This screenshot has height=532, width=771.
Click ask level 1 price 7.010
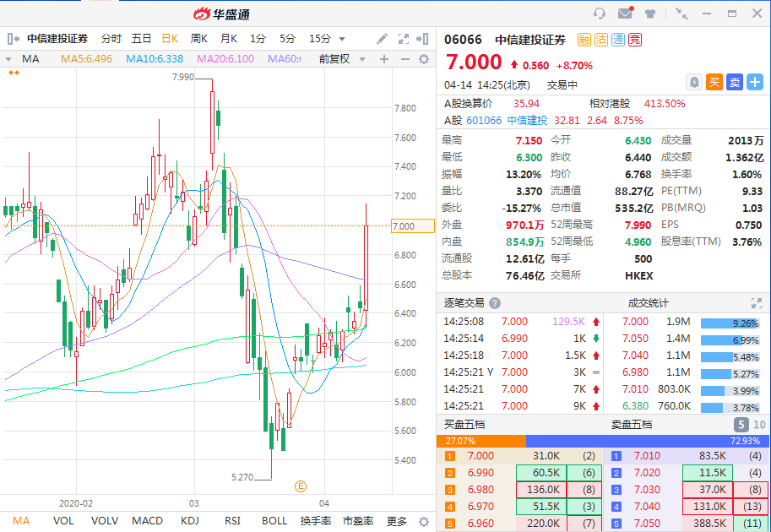click(x=647, y=456)
